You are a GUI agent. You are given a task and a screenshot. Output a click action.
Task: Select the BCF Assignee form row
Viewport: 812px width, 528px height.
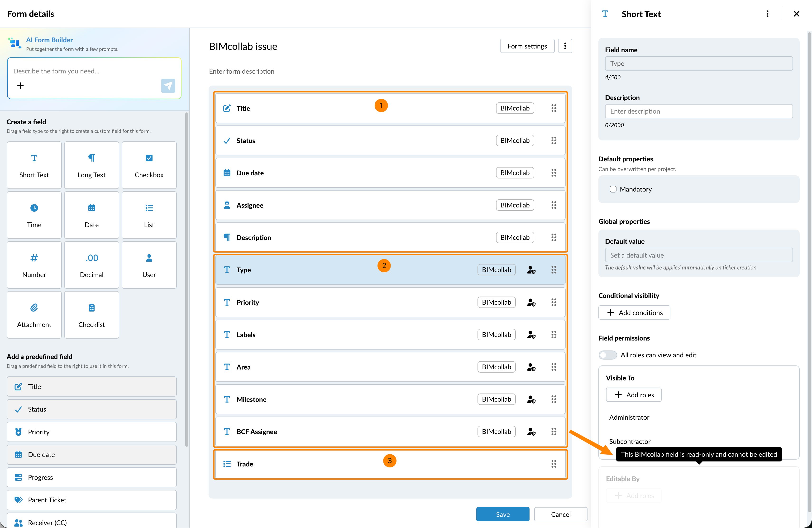pos(390,432)
